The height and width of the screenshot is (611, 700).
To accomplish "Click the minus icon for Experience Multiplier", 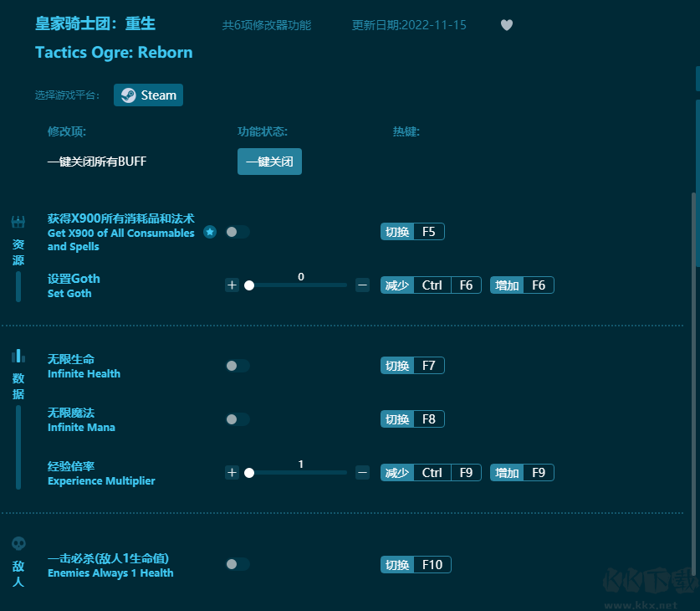I will [x=362, y=473].
